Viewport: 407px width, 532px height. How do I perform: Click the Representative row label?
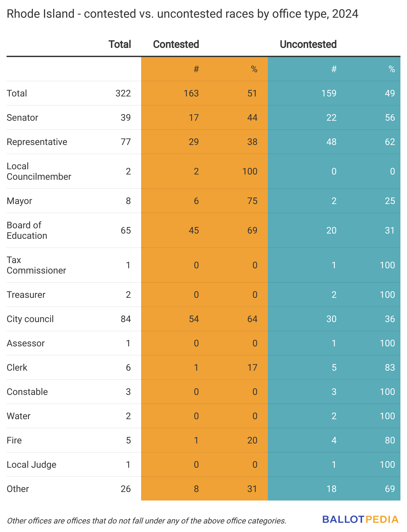37,142
